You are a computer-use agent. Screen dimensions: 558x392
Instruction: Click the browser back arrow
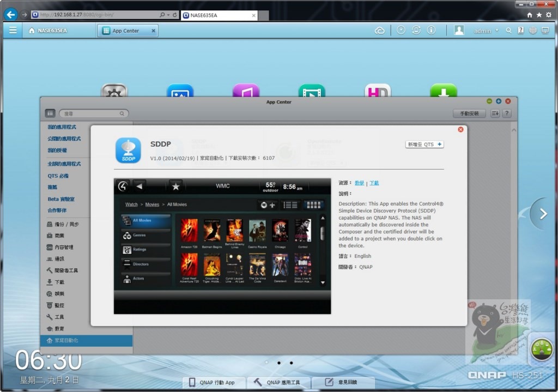pyautogui.click(x=11, y=15)
